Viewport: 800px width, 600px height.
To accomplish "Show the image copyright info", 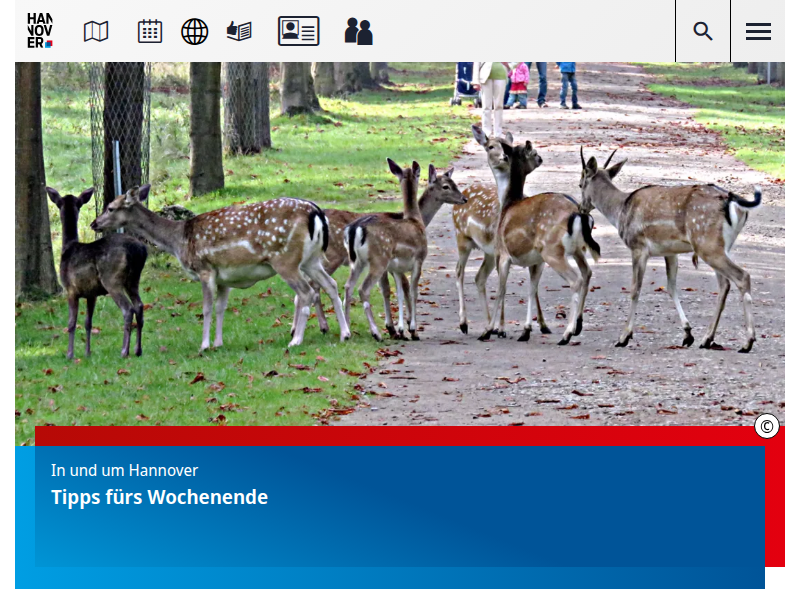I will click(x=767, y=426).
